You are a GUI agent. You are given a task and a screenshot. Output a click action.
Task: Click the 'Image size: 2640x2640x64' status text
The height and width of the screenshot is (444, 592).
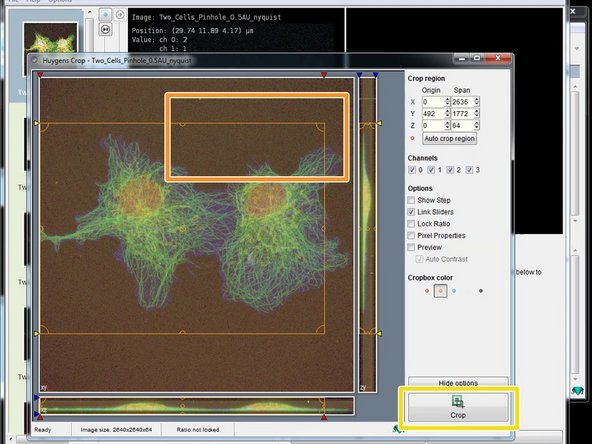tap(116, 430)
